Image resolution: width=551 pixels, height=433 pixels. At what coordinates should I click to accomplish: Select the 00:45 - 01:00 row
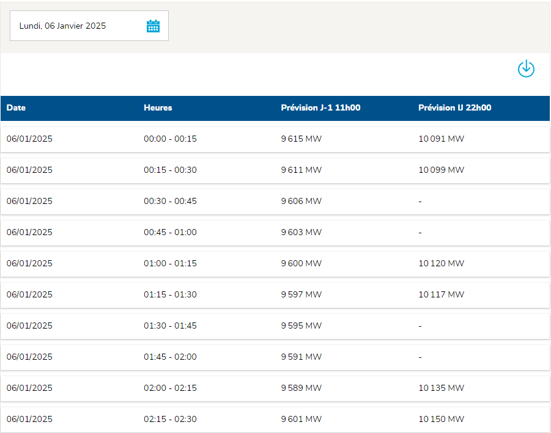tap(275, 232)
